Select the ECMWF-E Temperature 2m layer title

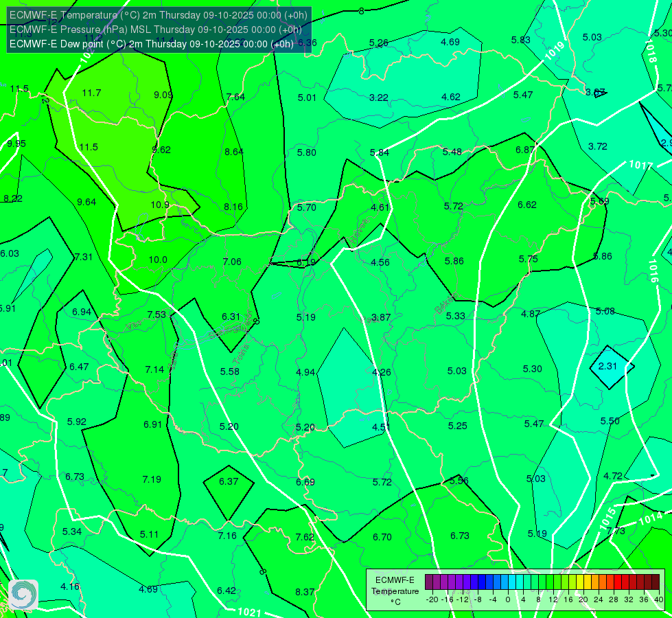pos(158,15)
